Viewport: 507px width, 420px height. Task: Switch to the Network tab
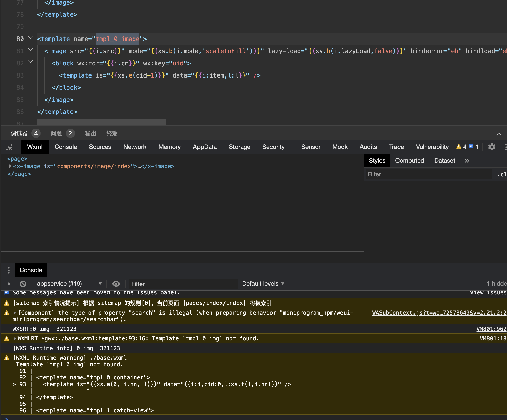tap(135, 147)
